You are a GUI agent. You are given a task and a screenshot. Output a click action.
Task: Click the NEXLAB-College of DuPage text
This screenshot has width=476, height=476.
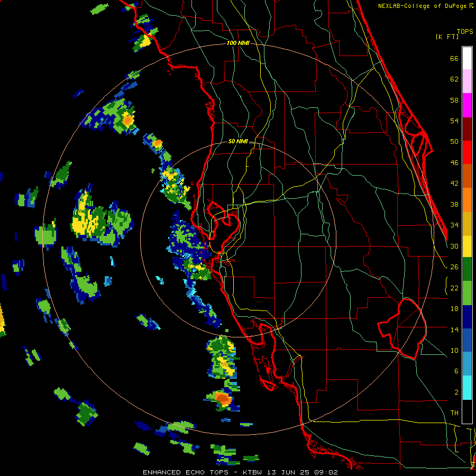point(423,6)
